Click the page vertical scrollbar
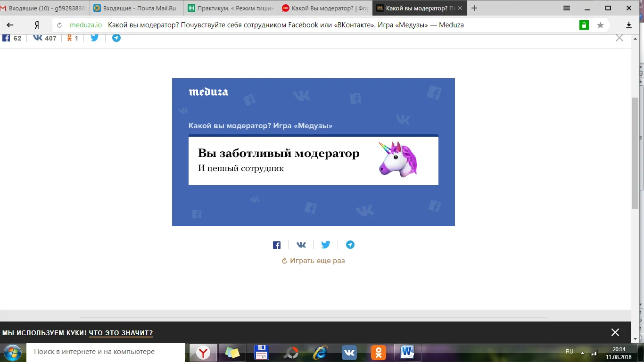Screen dimensions: 644x362 [x=635, y=153]
